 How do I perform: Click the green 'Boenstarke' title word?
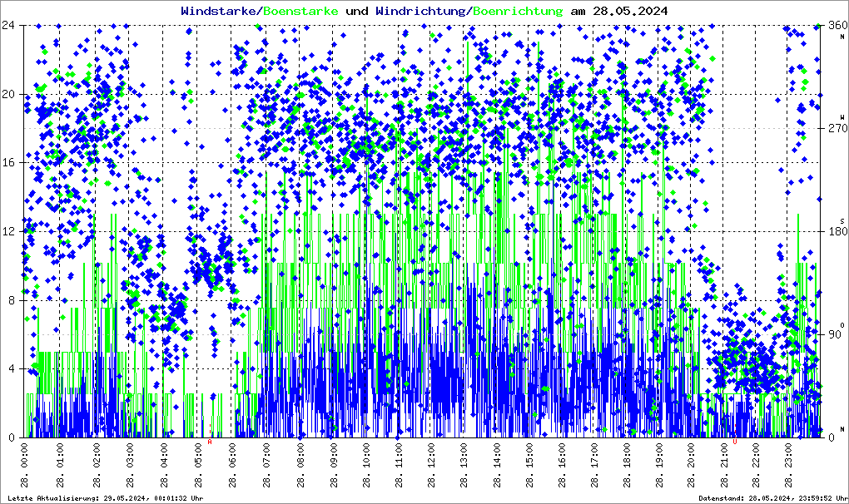click(x=300, y=11)
